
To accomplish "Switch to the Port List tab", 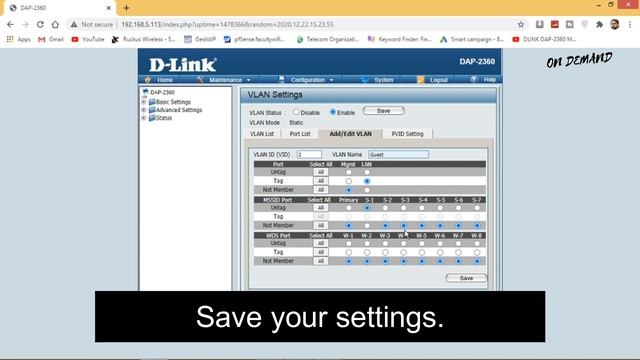I will click(x=300, y=134).
